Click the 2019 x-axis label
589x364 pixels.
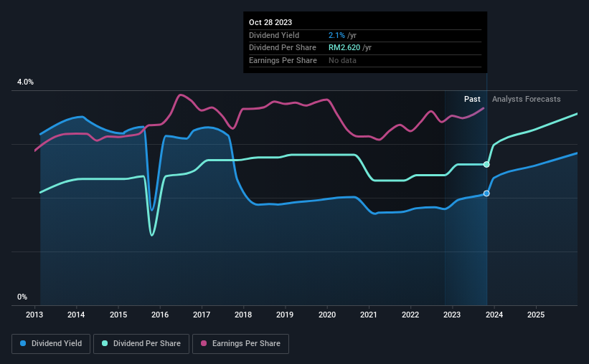pyautogui.click(x=285, y=315)
